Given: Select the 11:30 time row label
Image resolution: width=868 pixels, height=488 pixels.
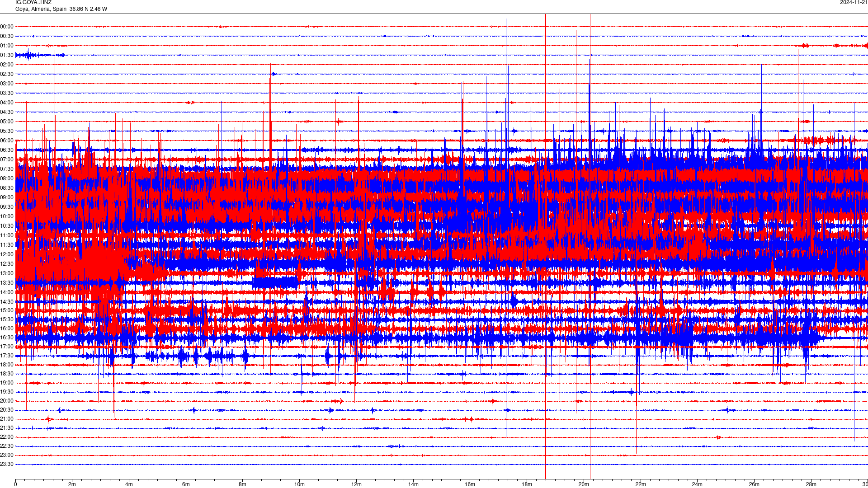Looking at the screenshot, I should tap(7, 245).
